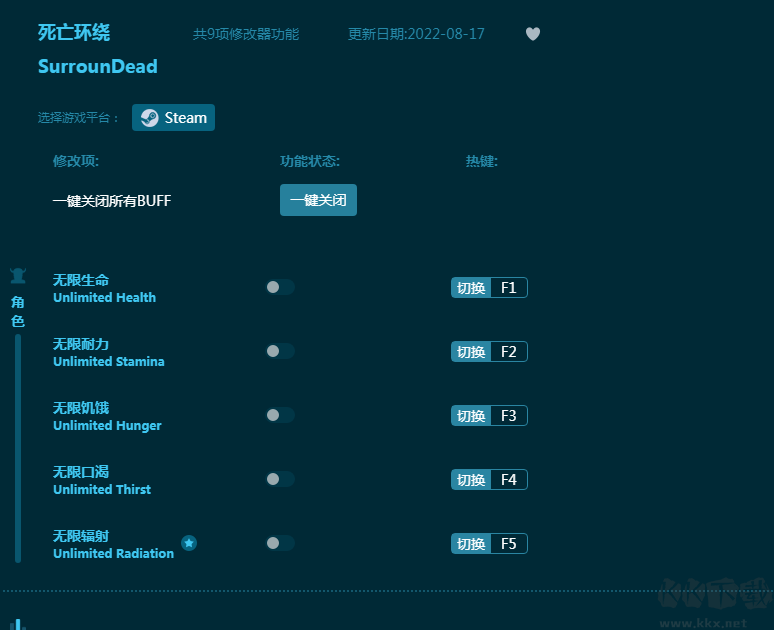
Task: Click 切换 hotkey button for F1
Action: pos(471,288)
